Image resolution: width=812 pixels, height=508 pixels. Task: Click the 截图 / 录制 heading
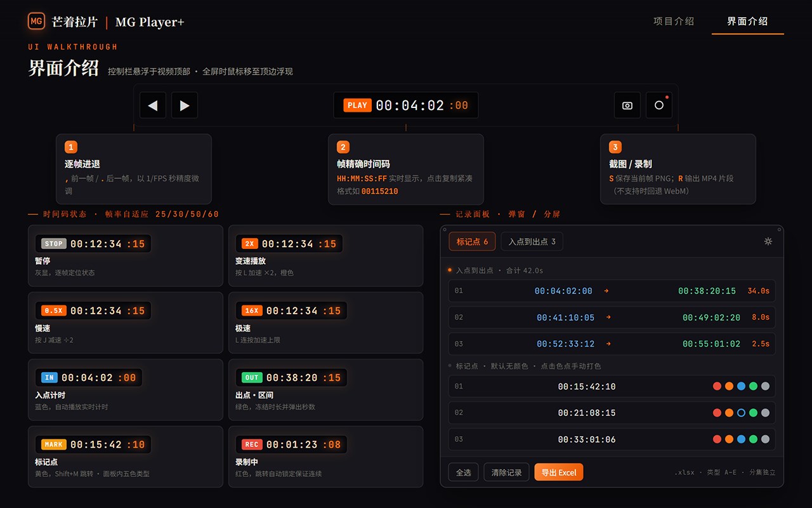631,164
